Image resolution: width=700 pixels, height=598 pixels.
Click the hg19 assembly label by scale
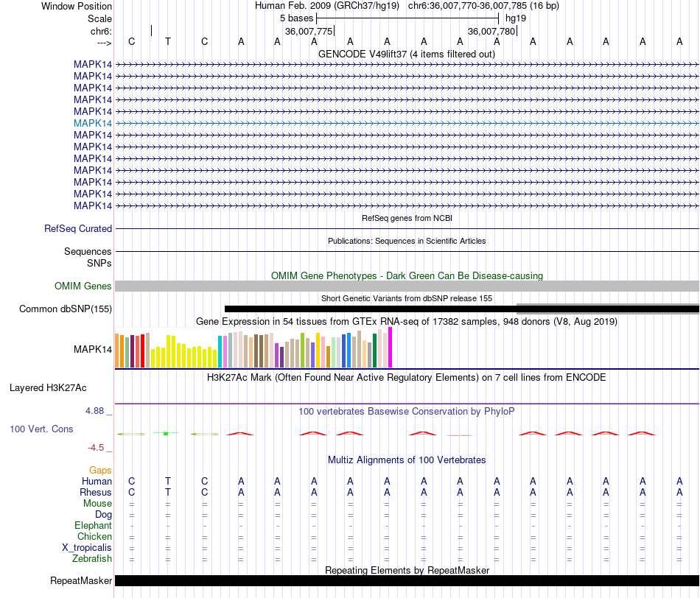point(516,18)
